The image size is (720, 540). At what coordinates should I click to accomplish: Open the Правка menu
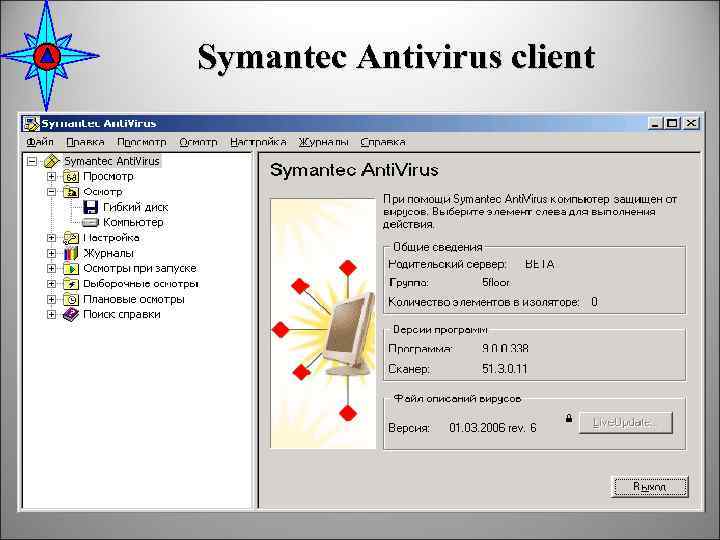pyautogui.click(x=85, y=142)
